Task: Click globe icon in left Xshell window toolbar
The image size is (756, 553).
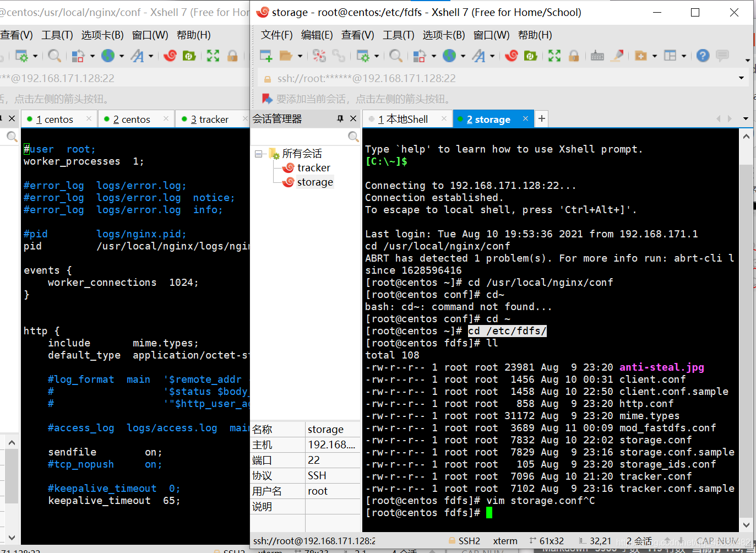Action: tap(108, 56)
